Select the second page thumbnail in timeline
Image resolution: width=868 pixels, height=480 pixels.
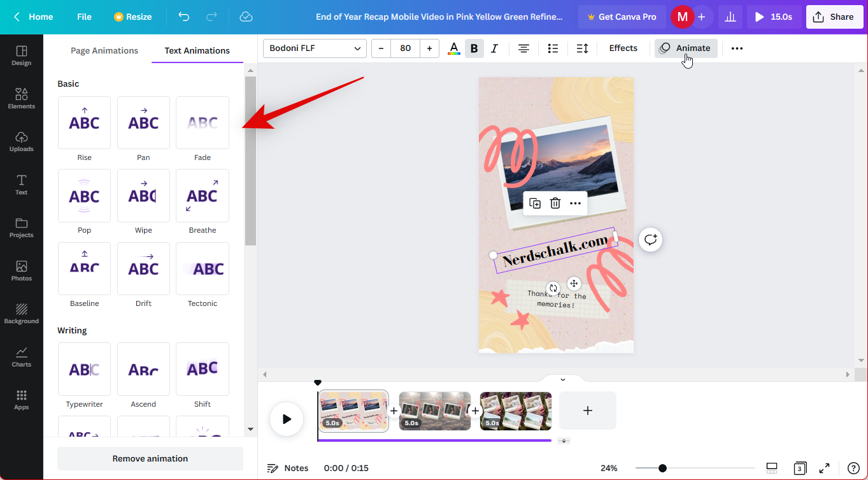[435, 411]
